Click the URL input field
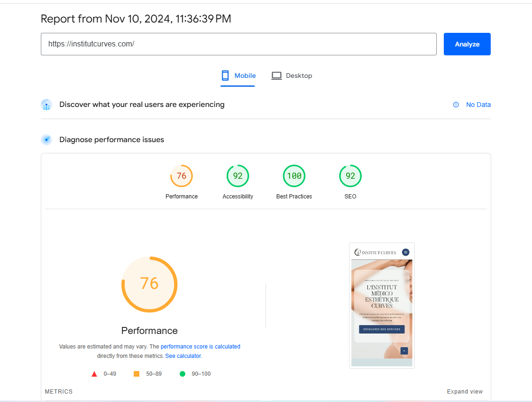 click(238, 44)
